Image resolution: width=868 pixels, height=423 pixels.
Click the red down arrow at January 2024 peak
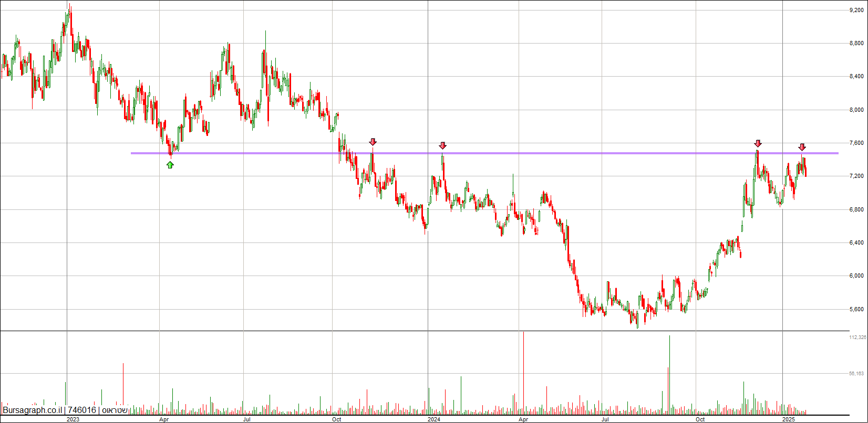tap(443, 145)
